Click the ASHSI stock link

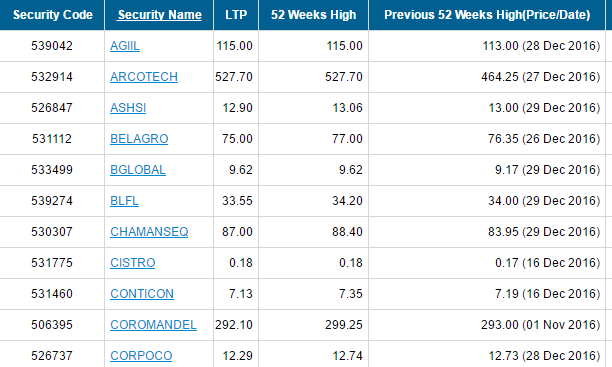click(128, 108)
